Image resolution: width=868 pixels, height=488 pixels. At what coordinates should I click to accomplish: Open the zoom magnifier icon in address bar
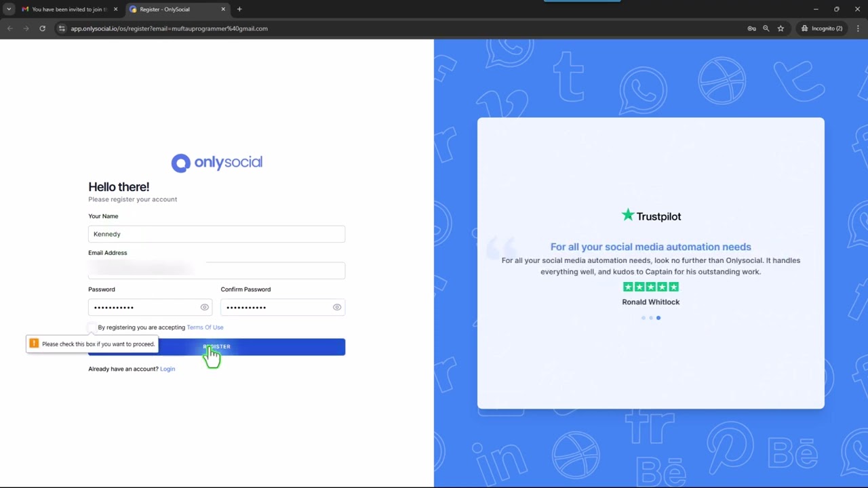[x=766, y=28]
